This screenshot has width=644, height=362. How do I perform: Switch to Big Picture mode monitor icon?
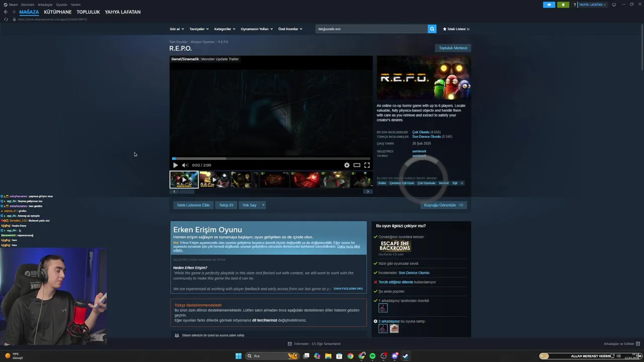tap(614, 5)
